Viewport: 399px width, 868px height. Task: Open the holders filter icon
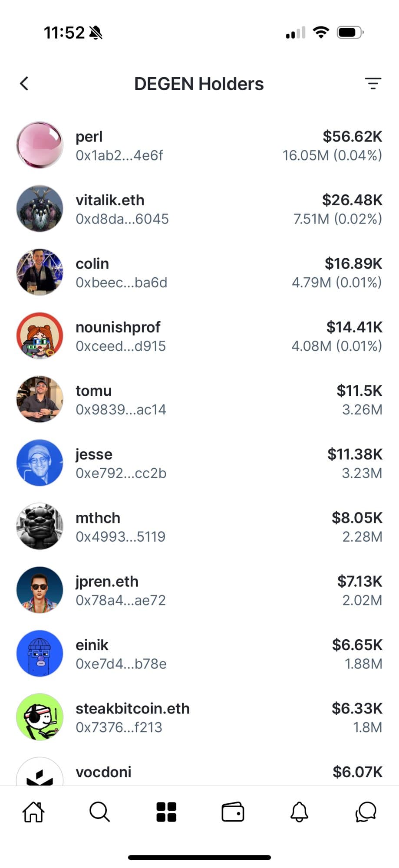click(x=373, y=83)
